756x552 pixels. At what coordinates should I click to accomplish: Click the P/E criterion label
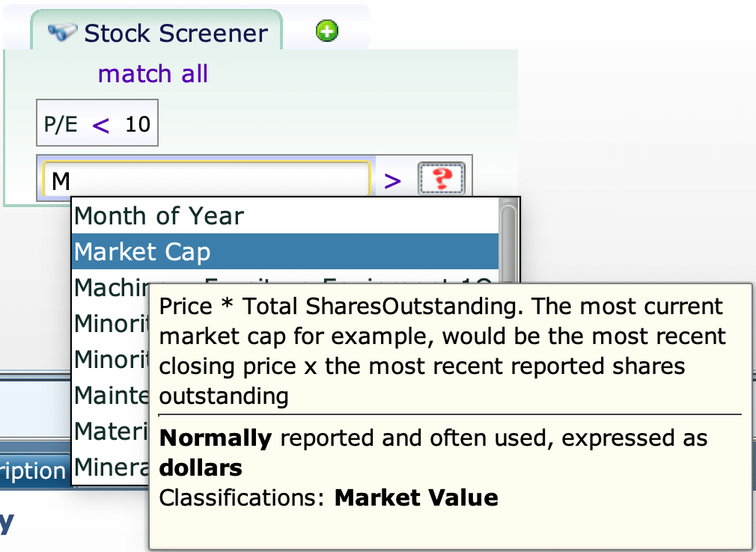click(61, 124)
